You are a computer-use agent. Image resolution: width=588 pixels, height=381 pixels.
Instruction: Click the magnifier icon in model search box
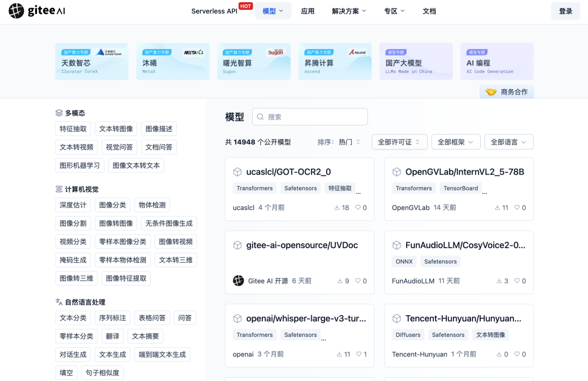262,116
